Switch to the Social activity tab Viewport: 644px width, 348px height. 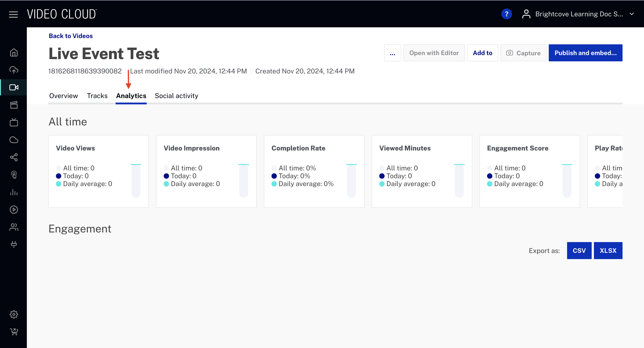(x=176, y=96)
